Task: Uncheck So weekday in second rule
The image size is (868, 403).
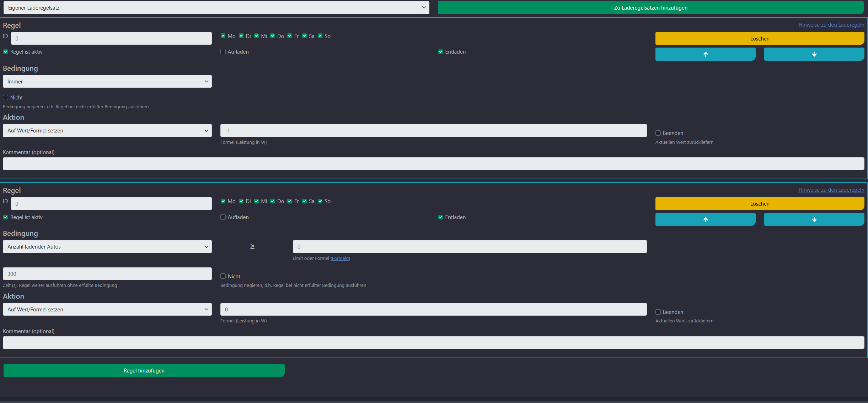Action: point(320,201)
